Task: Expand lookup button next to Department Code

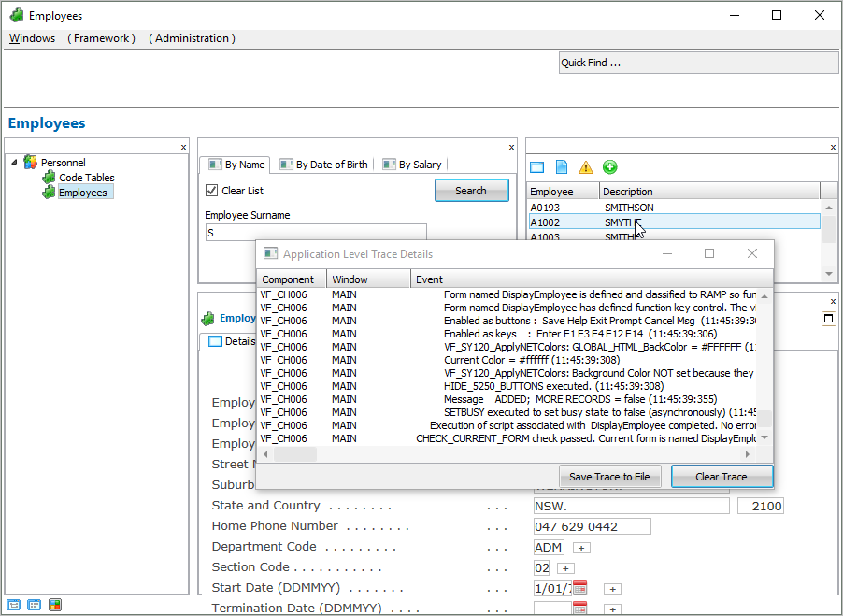Action: coord(580,548)
